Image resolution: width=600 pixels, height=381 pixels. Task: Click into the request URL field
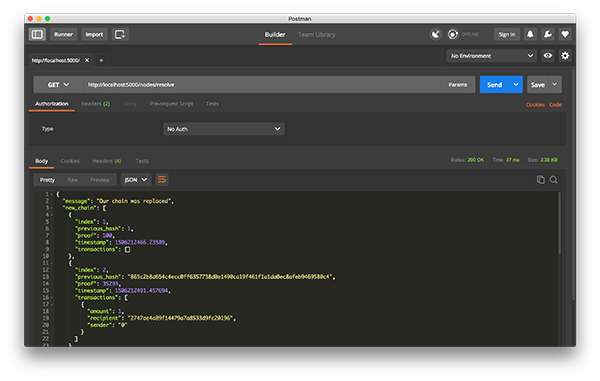262,85
